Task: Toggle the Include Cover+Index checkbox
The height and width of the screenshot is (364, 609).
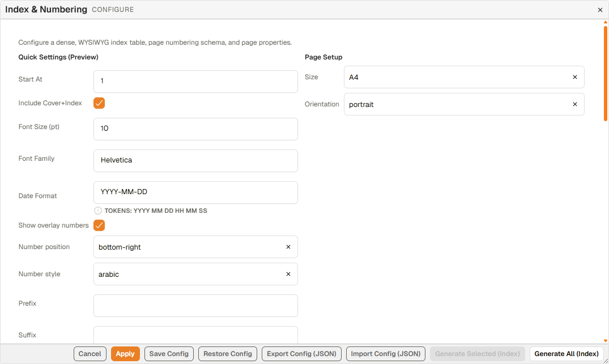Action: pos(99,103)
